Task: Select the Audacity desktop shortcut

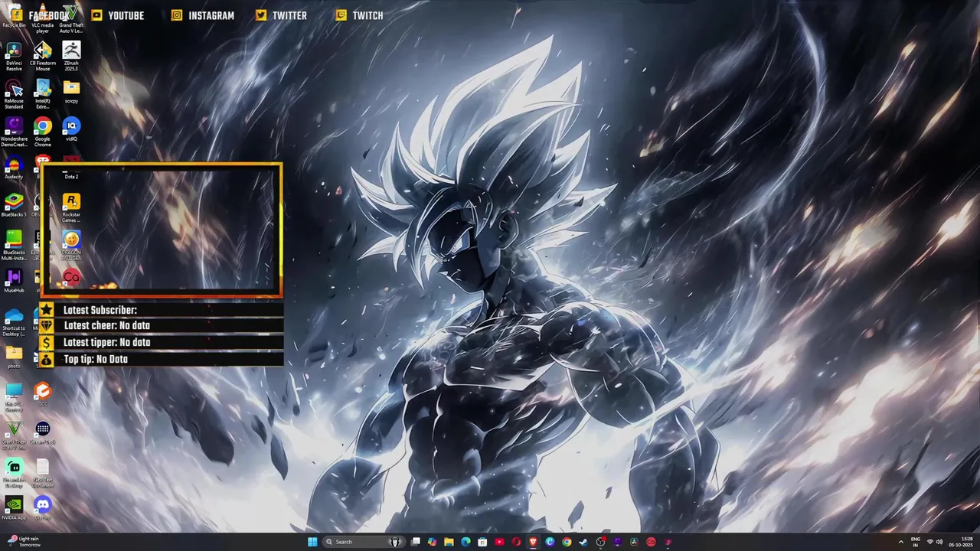Action: coord(14,168)
